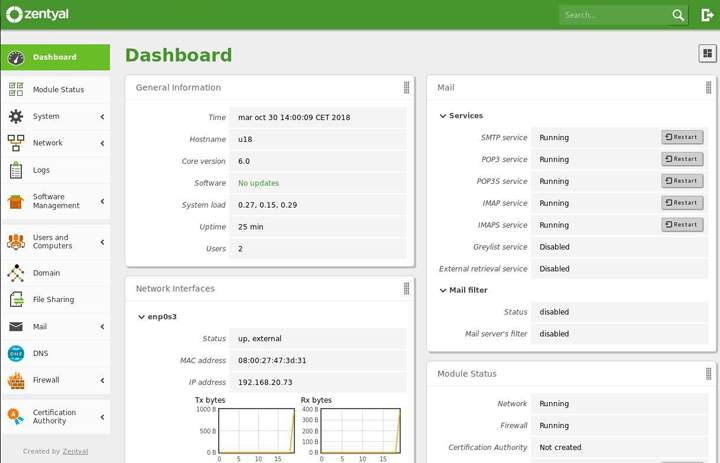Grab the Mail widget drag handle

709,87
